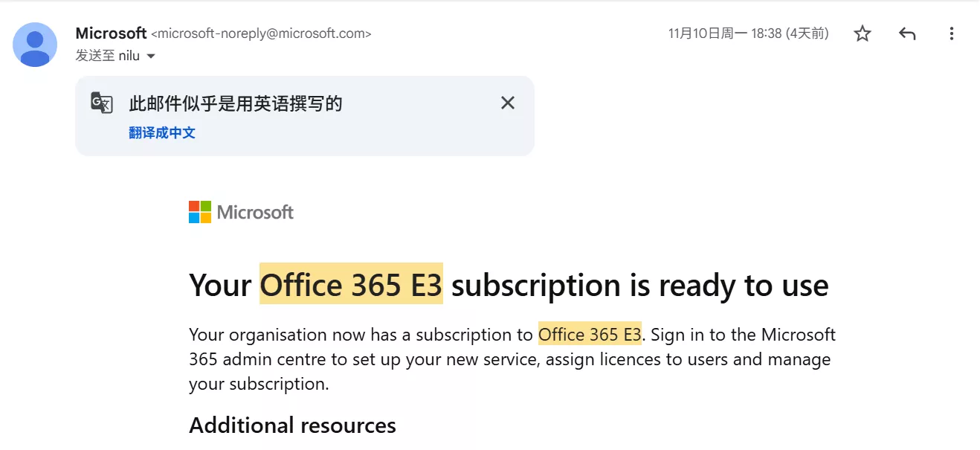The width and height of the screenshot is (980, 450).
Task: Click the Google Translate icon in banner
Action: (x=102, y=103)
